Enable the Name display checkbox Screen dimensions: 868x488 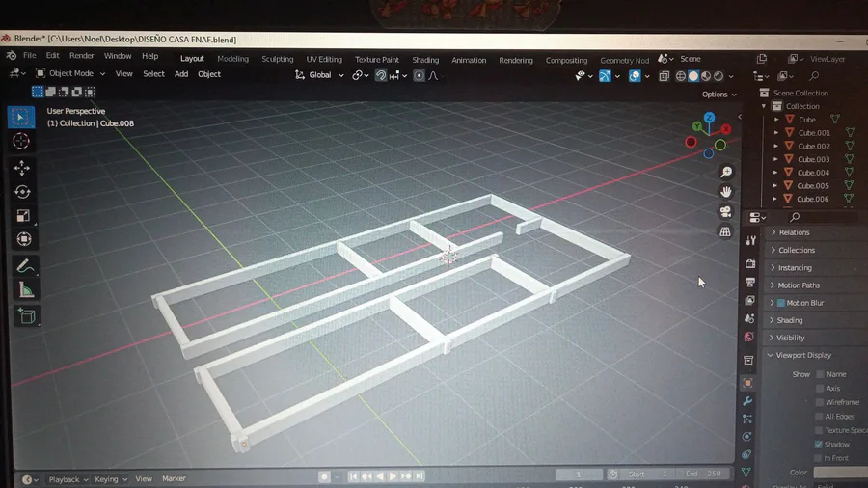tap(821, 374)
